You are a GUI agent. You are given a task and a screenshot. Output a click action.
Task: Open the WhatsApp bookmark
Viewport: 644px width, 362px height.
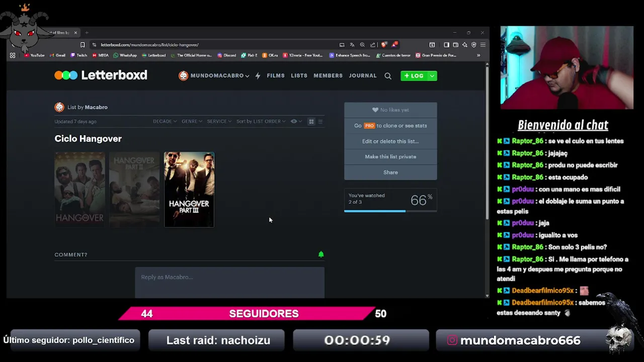(125, 55)
